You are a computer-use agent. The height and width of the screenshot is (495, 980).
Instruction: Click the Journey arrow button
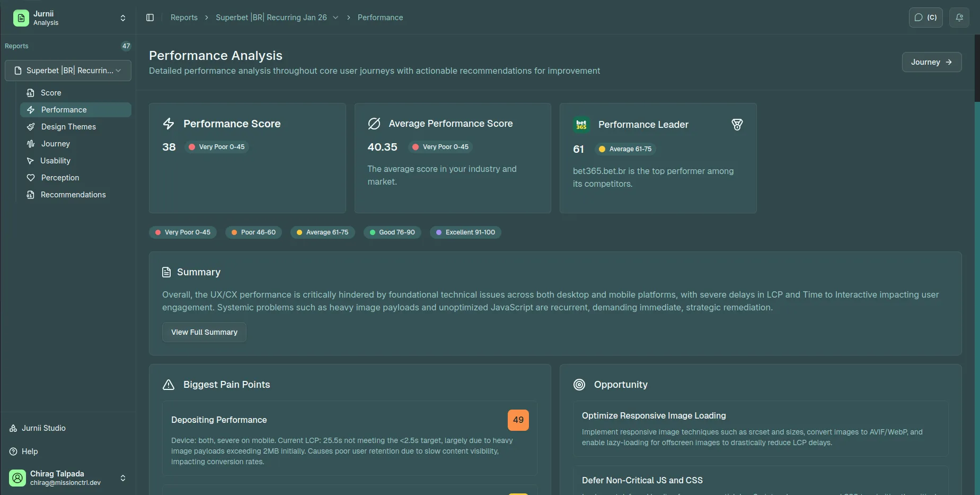(x=931, y=62)
